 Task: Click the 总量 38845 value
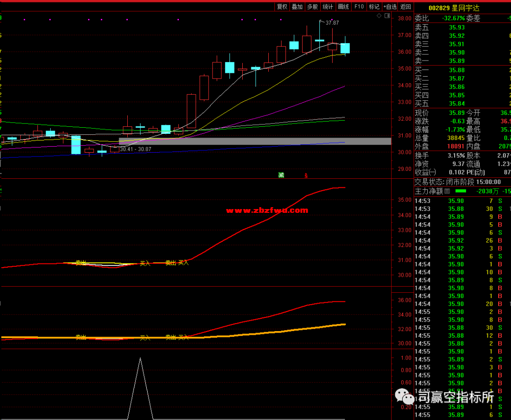pos(456,138)
